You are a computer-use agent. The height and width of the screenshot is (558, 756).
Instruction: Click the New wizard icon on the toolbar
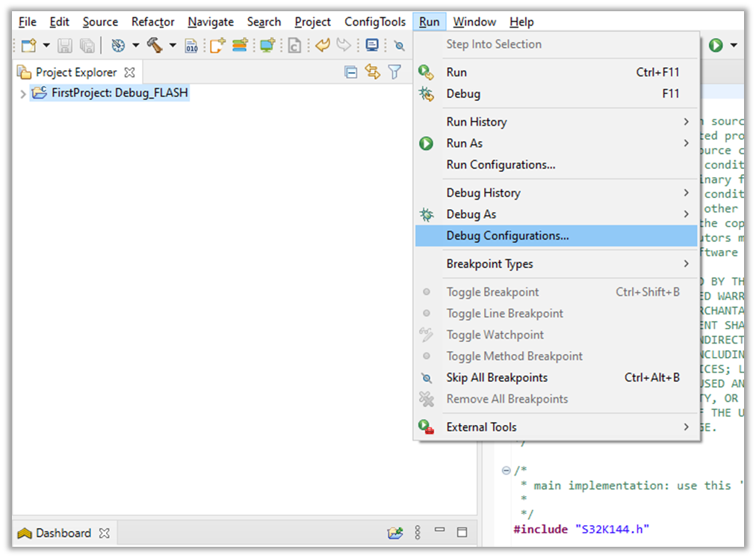tap(27, 45)
